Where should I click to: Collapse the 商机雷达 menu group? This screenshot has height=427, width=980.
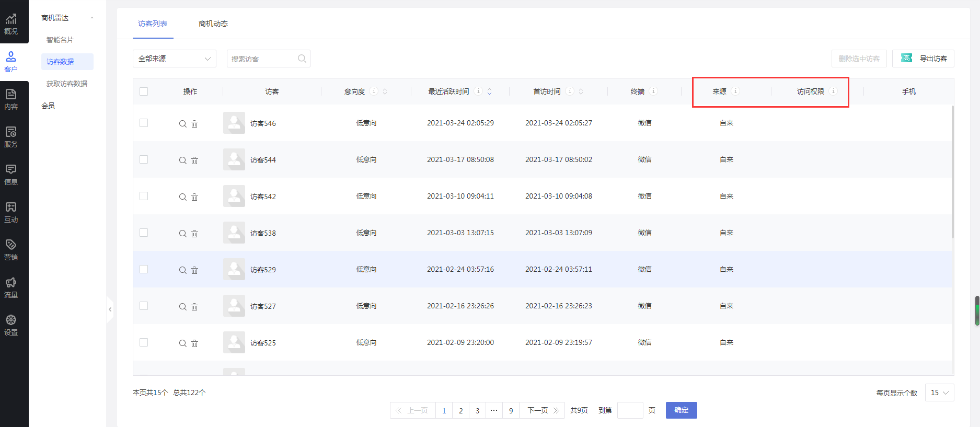click(92, 18)
